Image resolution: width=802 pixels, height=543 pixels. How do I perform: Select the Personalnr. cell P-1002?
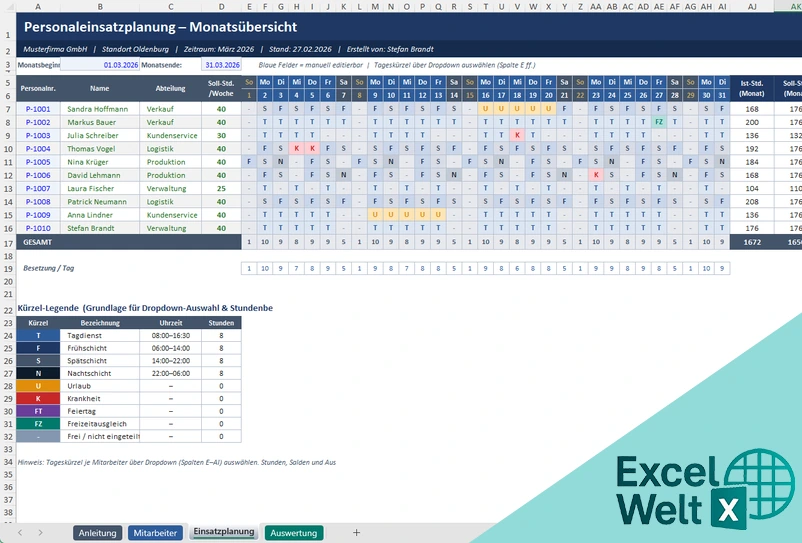click(x=38, y=122)
